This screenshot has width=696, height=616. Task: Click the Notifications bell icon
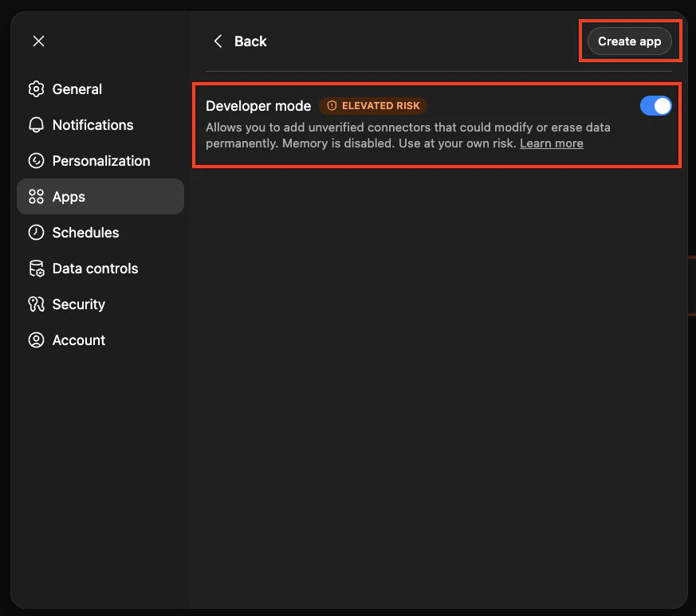[37, 125]
